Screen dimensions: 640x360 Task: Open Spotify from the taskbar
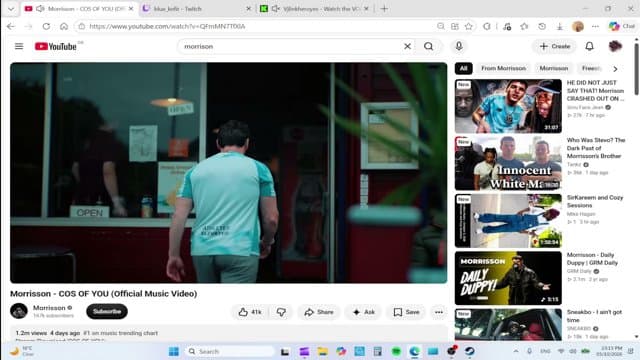point(396,351)
